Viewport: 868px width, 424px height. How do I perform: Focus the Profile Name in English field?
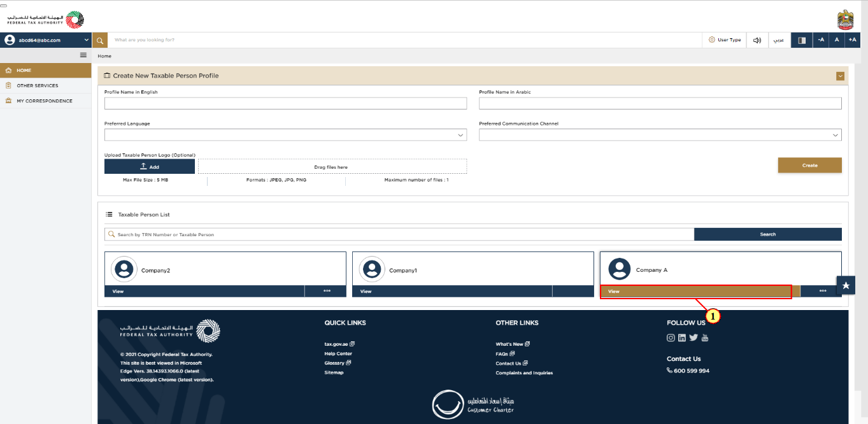pyautogui.click(x=285, y=103)
